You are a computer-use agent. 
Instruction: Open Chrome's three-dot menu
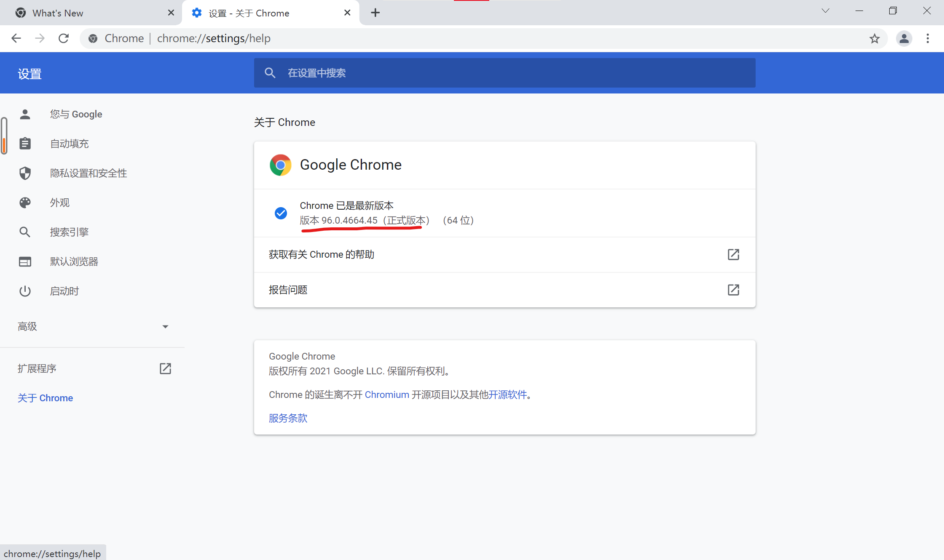(928, 39)
